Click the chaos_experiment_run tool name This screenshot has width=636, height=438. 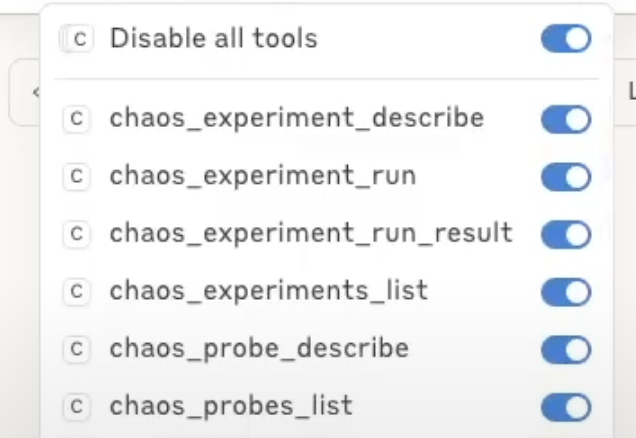[263, 176]
